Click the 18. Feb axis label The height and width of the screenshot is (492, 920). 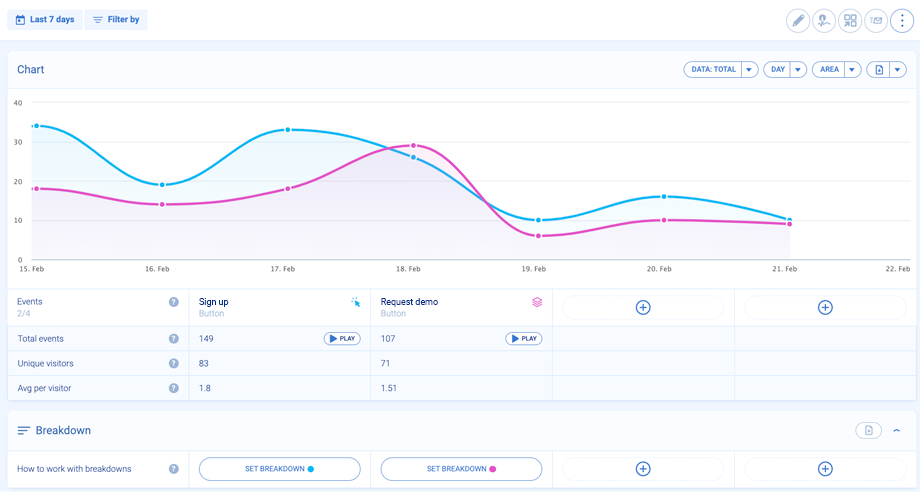click(408, 269)
